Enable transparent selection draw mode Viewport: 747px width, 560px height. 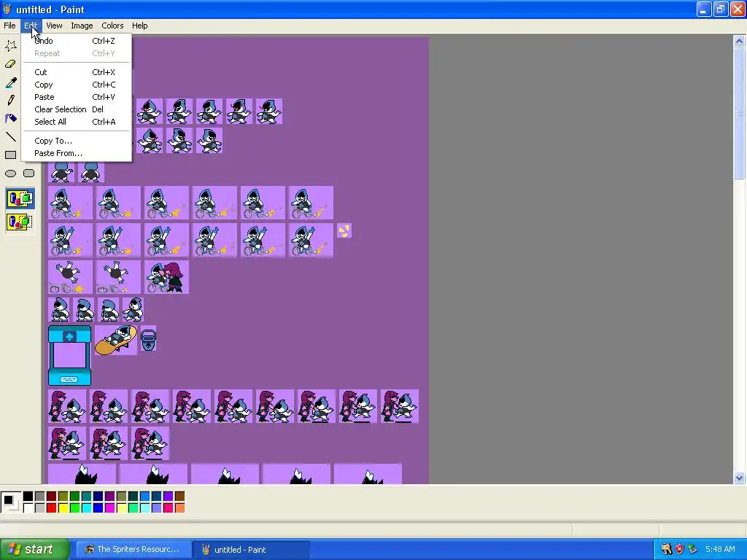pos(20,222)
